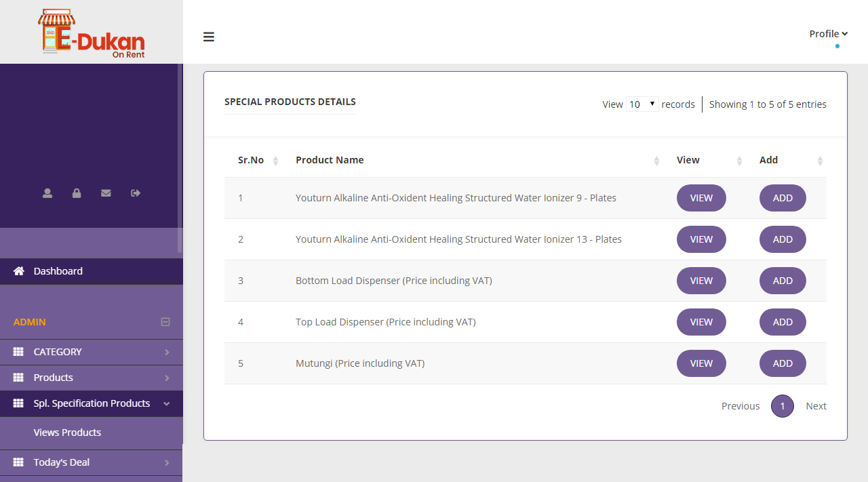Expand the Products menu chevron
The image size is (868, 482).
[167, 378]
